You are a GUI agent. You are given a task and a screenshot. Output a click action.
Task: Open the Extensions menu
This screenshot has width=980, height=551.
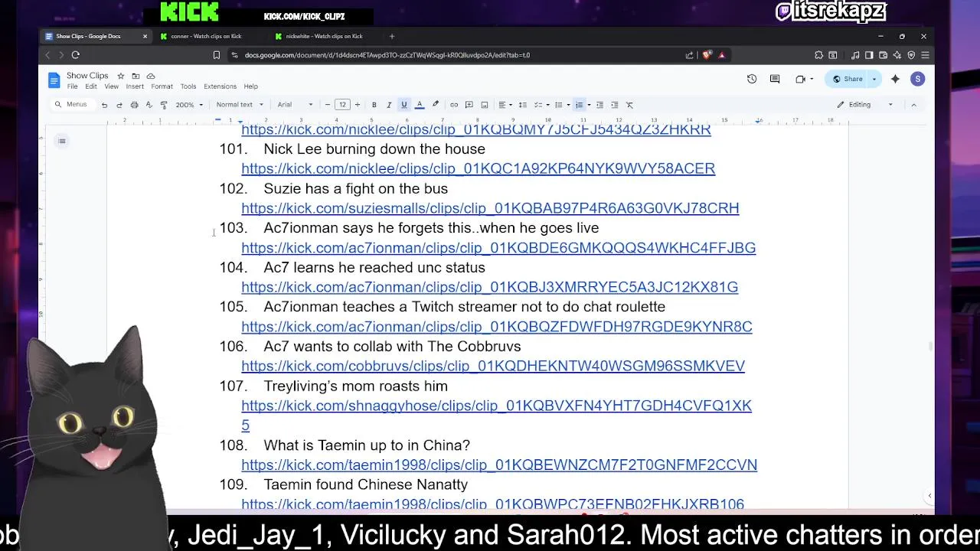point(220,86)
